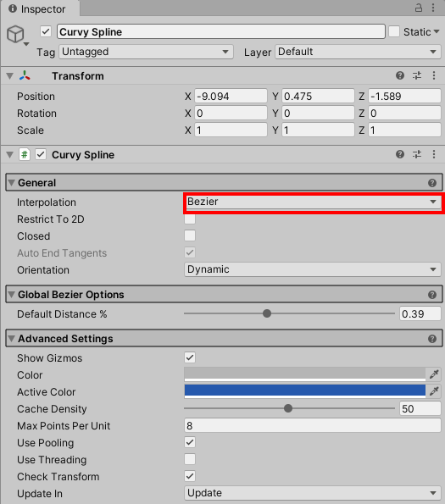Click the Scale X field
Image resolution: width=445 pixels, height=504 pixels.
coord(231,130)
